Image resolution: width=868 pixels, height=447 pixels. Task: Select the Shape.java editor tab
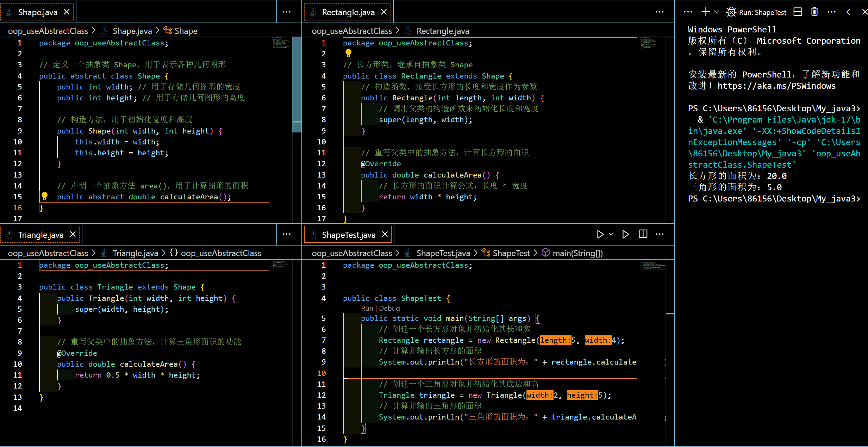[x=38, y=12]
